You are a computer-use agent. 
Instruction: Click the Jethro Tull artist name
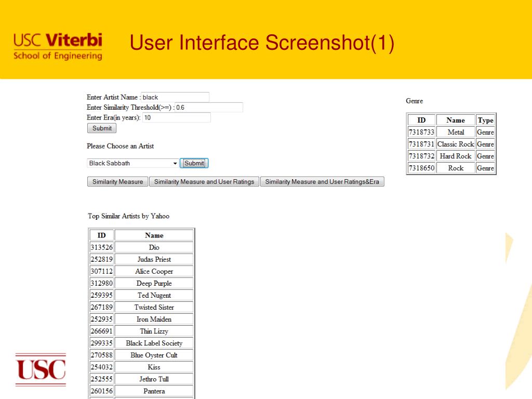154,379
